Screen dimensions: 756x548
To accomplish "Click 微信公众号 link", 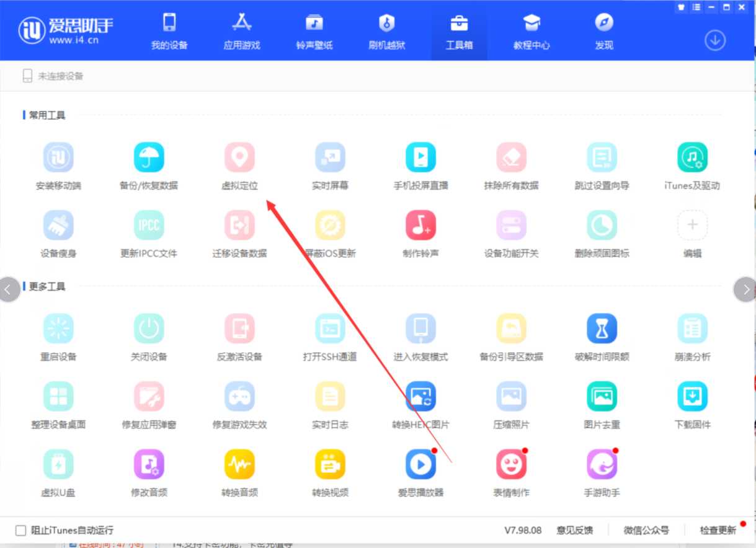I will (x=646, y=531).
